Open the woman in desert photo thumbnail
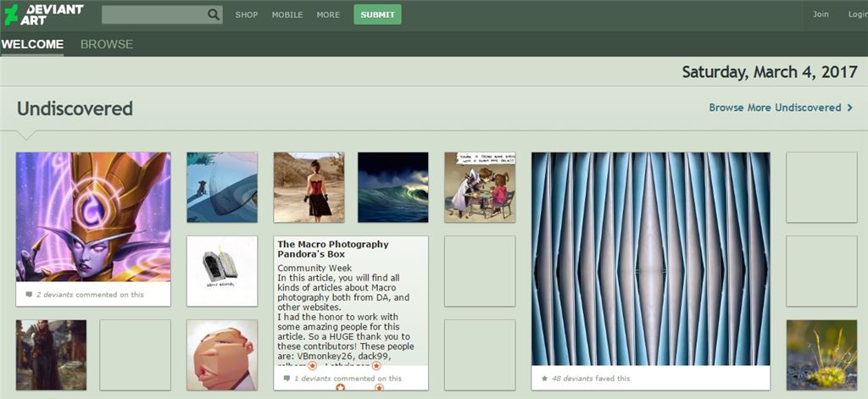Viewport: 868px width, 399px height. pyautogui.click(x=309, y=187)
